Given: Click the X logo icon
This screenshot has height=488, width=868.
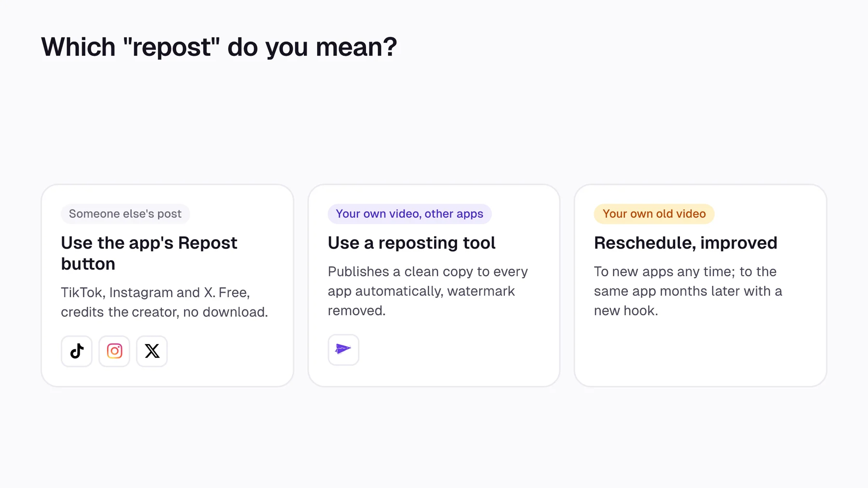Looking at the screenshot, I should pyautogui.click(x=152, y=351).
